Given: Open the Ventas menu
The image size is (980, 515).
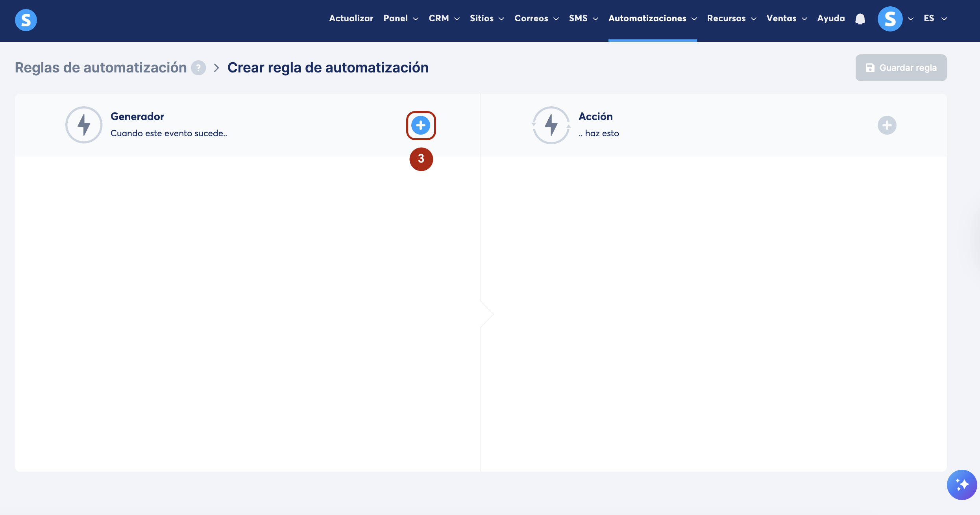Looking at the screenshot, I should 786,19.
